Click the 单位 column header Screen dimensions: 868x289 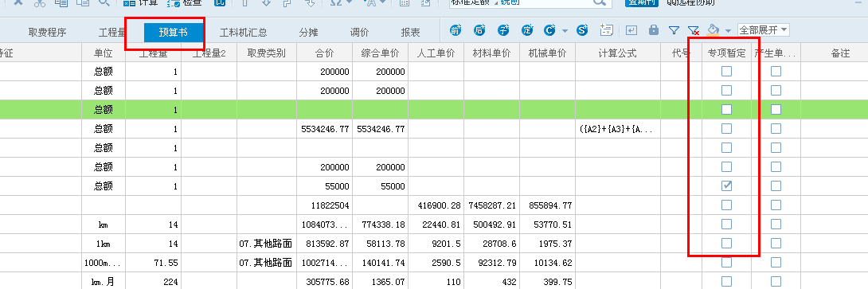pyautogui.click(x=104, y=53)
